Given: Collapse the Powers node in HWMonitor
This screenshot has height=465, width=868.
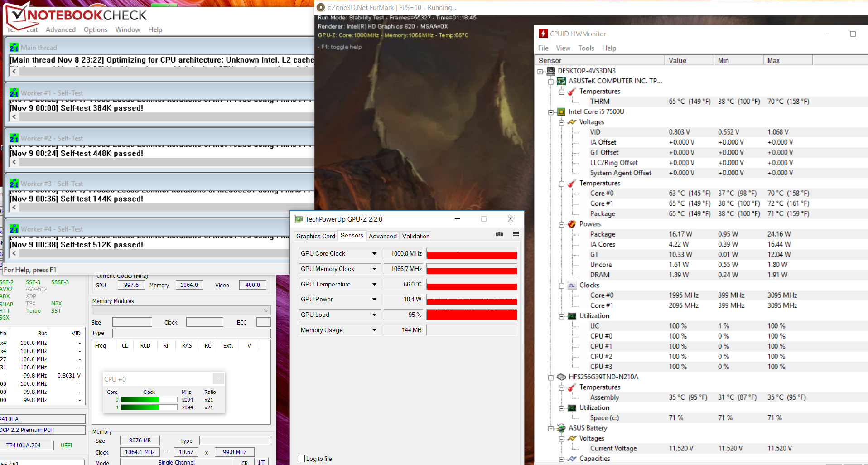Looking at the screenshot, I should pos(561,224).
